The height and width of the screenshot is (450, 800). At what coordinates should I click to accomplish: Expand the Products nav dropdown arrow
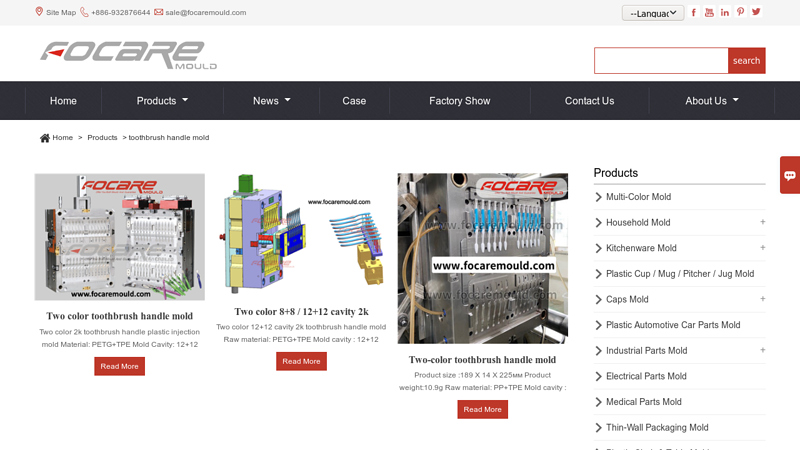[185, 100]
